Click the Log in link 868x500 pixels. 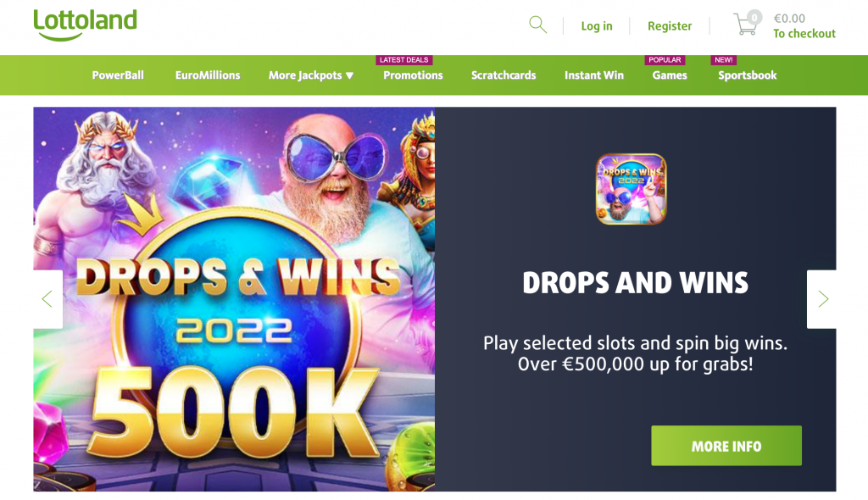(x=597, y=26)
